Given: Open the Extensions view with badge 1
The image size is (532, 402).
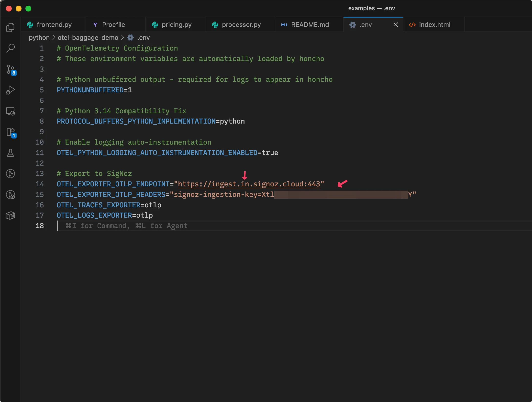Looking at the screenshot, I should pyautogui.click(x=10, y=132).
